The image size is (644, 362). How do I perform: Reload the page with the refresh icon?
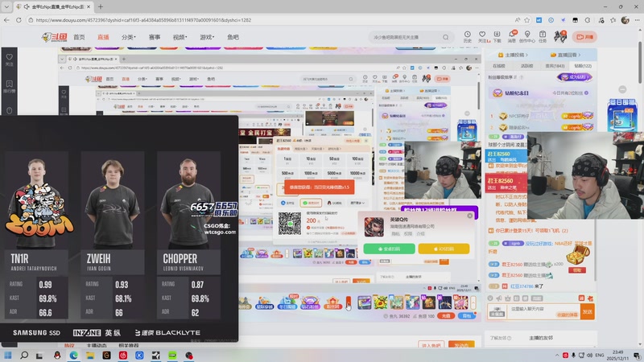click(19, 19)
